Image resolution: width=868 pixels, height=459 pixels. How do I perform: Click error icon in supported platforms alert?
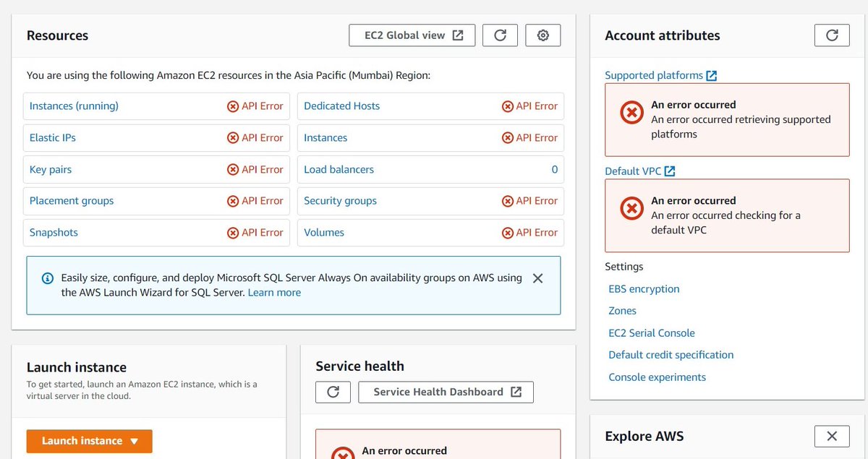coord(631,112)
